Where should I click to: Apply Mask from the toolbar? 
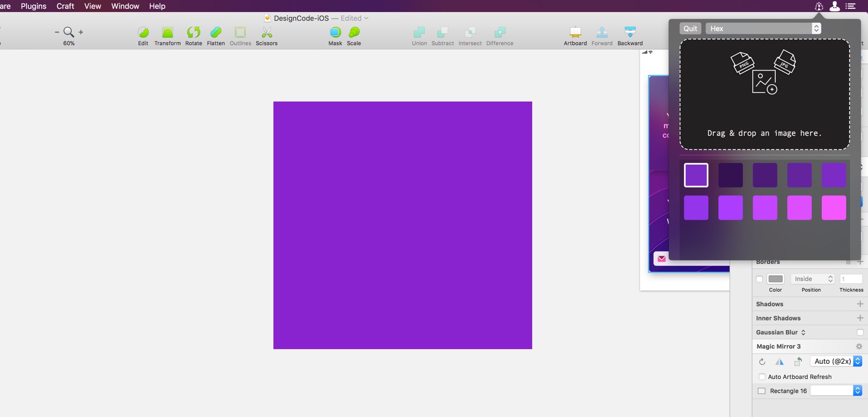[x=335, y=33]
